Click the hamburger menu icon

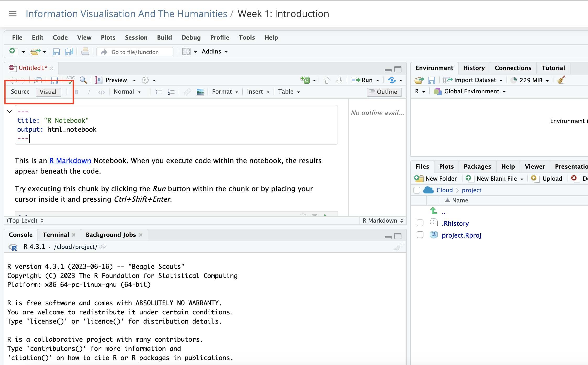[x=13, y=14]
